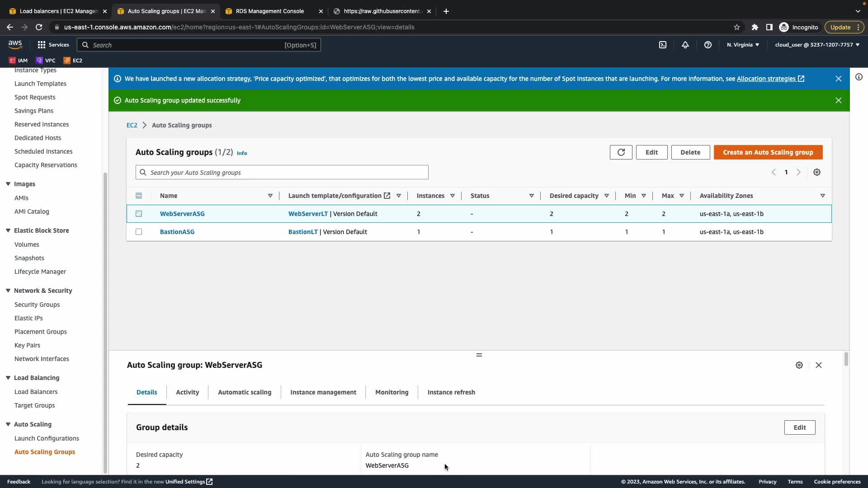
Task: Expand the cloud_user account menu
Action: (x=817, y=45)
